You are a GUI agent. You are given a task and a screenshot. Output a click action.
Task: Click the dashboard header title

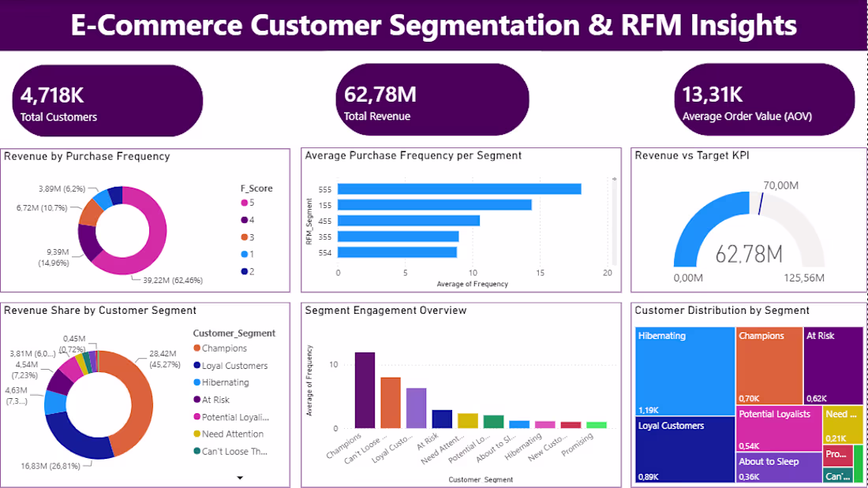click(433, 25)
